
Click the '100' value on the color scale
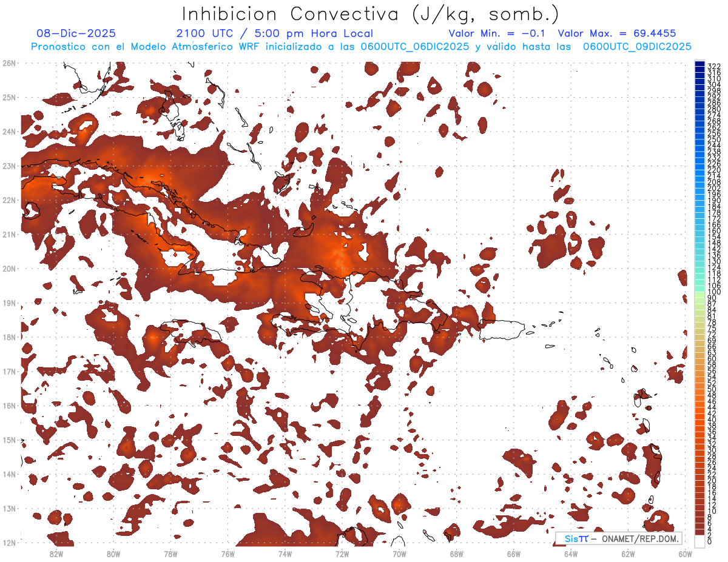coord(714,292)
